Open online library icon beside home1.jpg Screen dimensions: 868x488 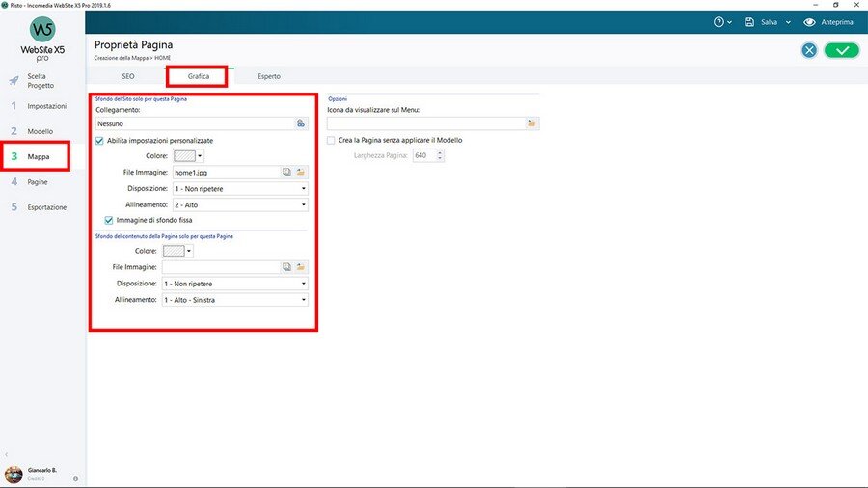click(286, 172)
